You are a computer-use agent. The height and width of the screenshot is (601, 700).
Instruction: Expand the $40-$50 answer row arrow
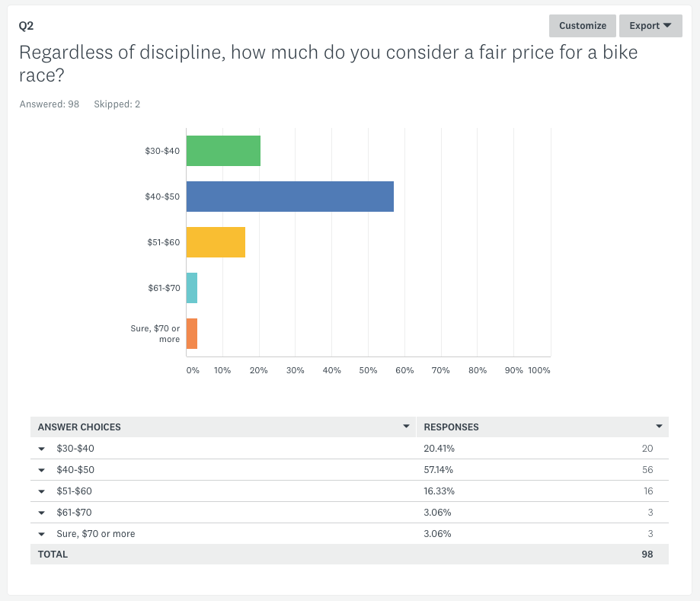click(42, 470)
